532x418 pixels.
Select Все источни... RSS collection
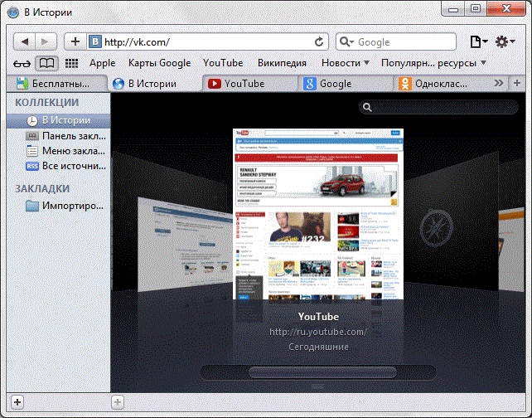[x=58, y=166]
